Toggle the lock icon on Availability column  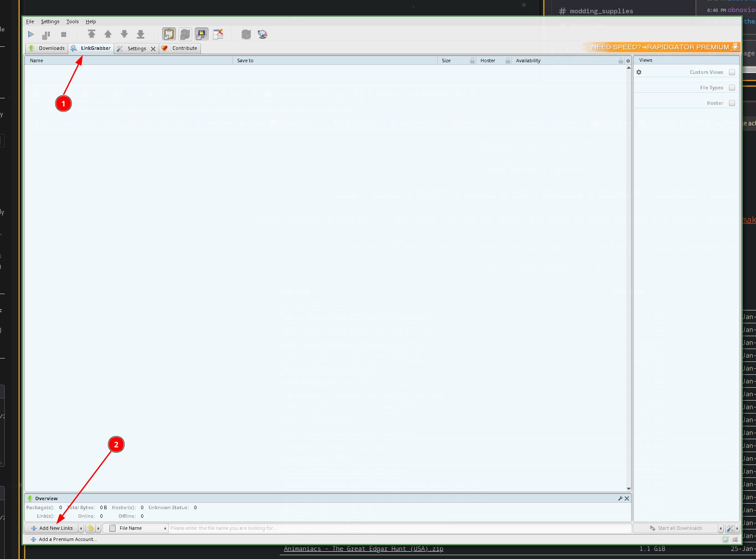[x=621, y=61]
